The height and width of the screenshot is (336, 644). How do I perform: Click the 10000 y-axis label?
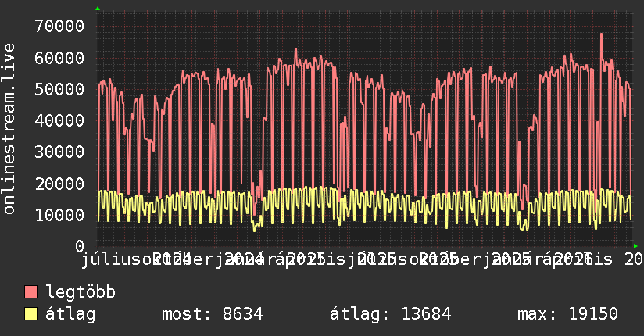pyautogui.click(x=59, y=215)
